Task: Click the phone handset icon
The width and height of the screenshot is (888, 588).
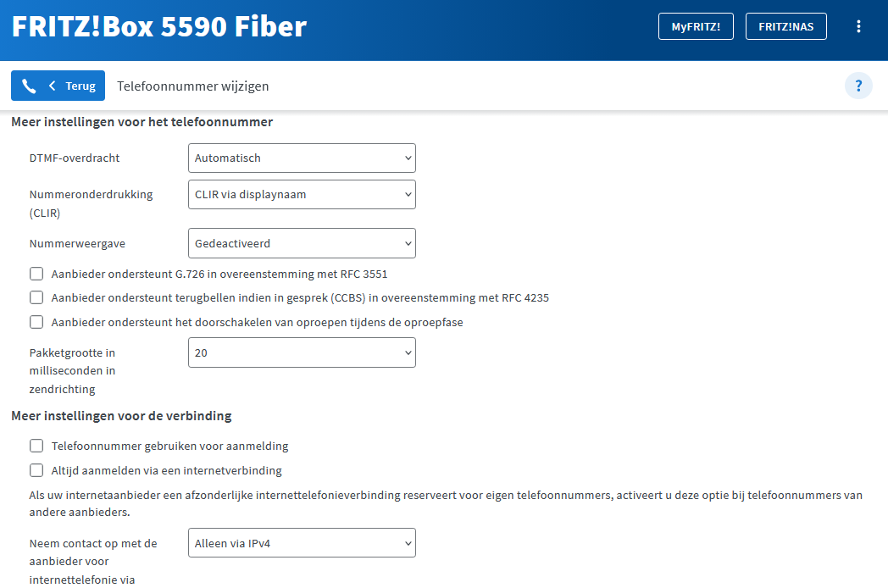Action: (x=29, y=86)
